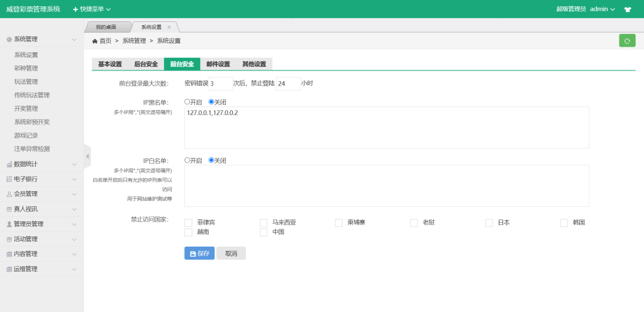Tick the 日本 country checkbox

point(489,223)
